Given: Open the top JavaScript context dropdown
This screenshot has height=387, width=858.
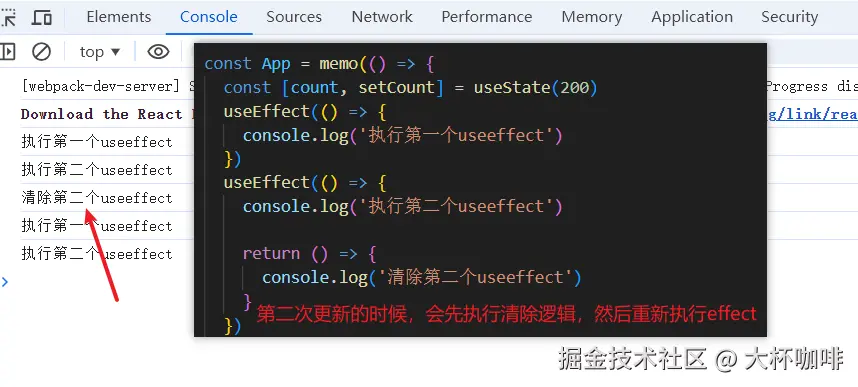Looking at the screenshot, I should coord(100,52).
